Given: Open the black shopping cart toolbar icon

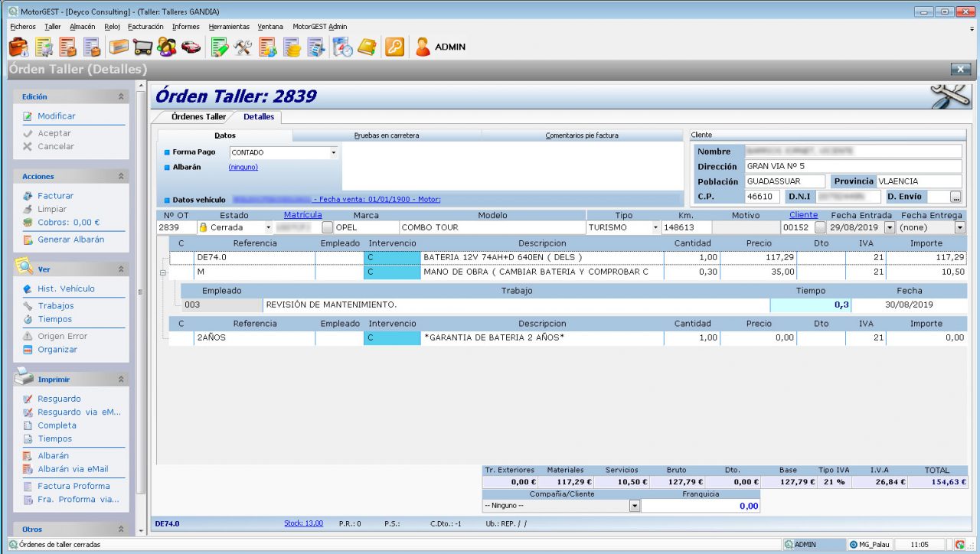Looking at the screenshot, I should (142, 47).
